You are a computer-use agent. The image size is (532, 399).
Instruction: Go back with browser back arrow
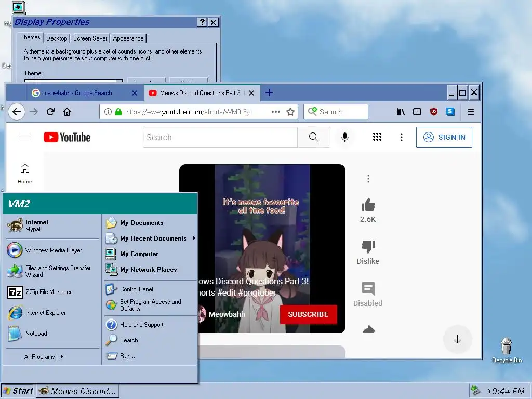[x=16, y=112]
